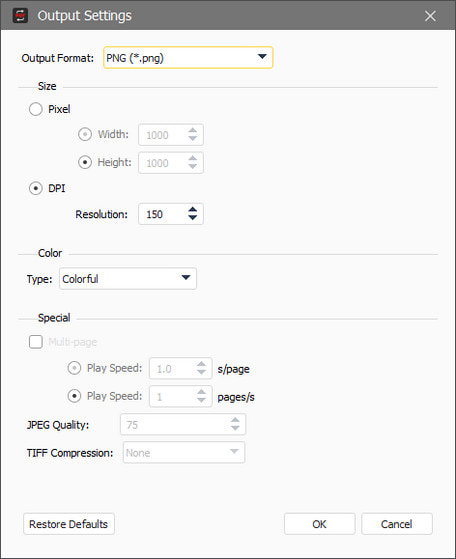Select Play Speed pages/s radio option
The image size is (456, 559).
[74, 396]
